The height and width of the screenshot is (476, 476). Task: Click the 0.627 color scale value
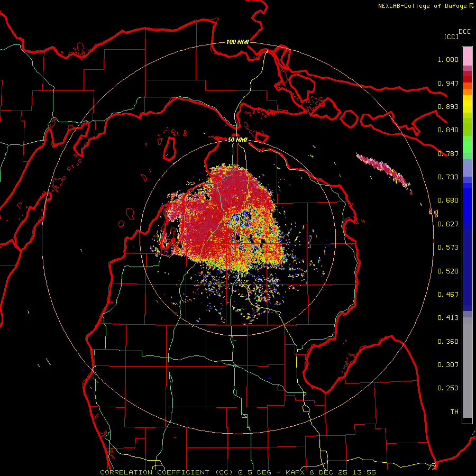pos(448,224)
